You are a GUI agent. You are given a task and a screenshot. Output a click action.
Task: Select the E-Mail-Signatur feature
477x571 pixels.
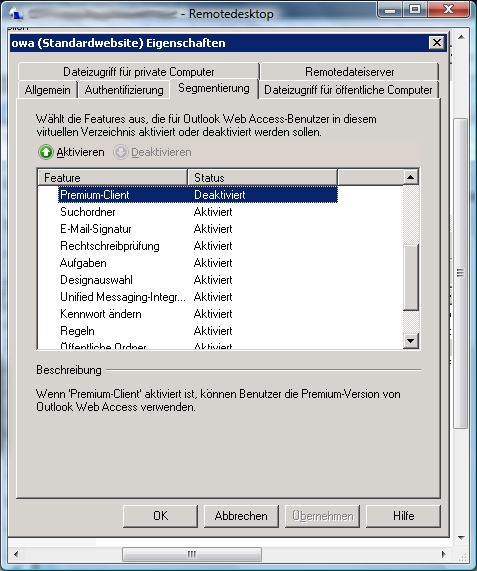(x=96, y=229)
